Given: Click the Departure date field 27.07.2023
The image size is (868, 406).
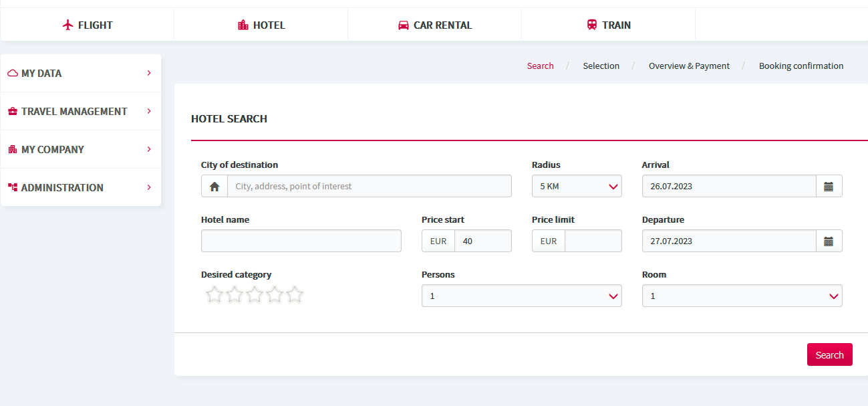Looking at the screenshot, I should (x=729, y=241).
